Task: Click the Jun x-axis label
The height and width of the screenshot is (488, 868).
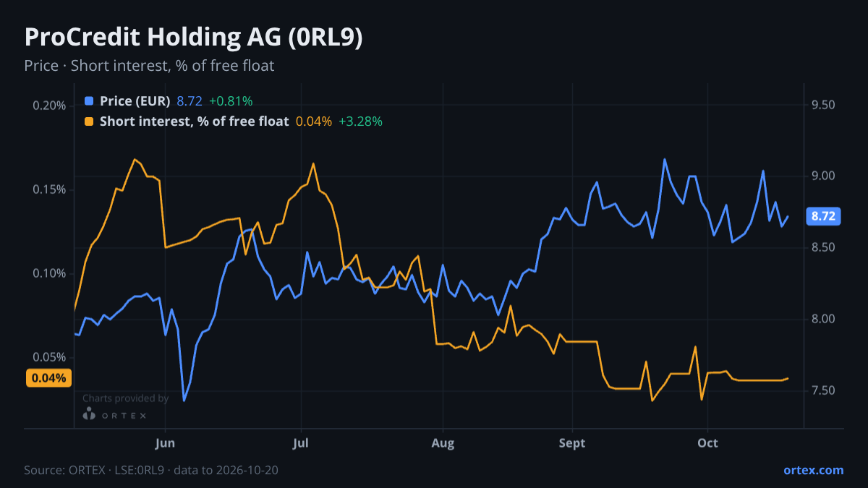Action: click(x=166, y=443)
